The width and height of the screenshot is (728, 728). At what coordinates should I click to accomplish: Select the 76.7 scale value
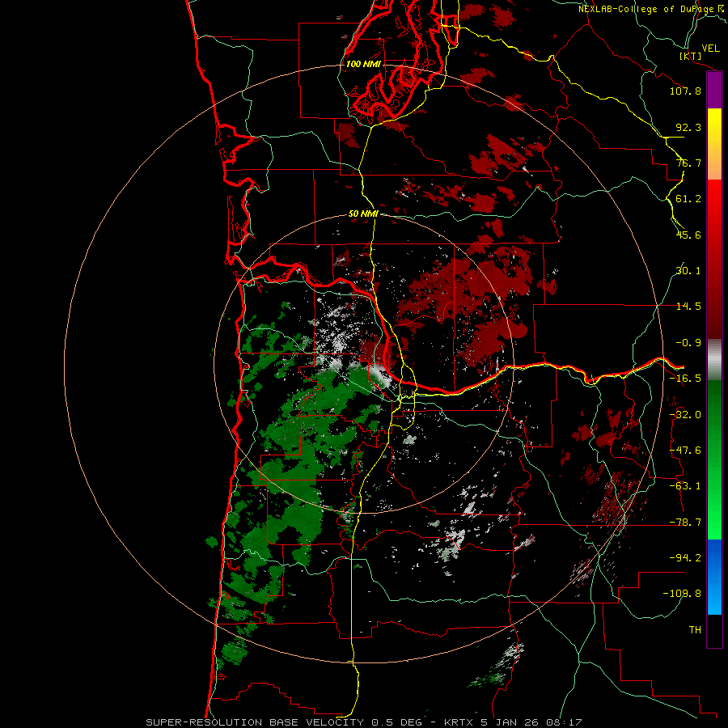pos(688,163)
